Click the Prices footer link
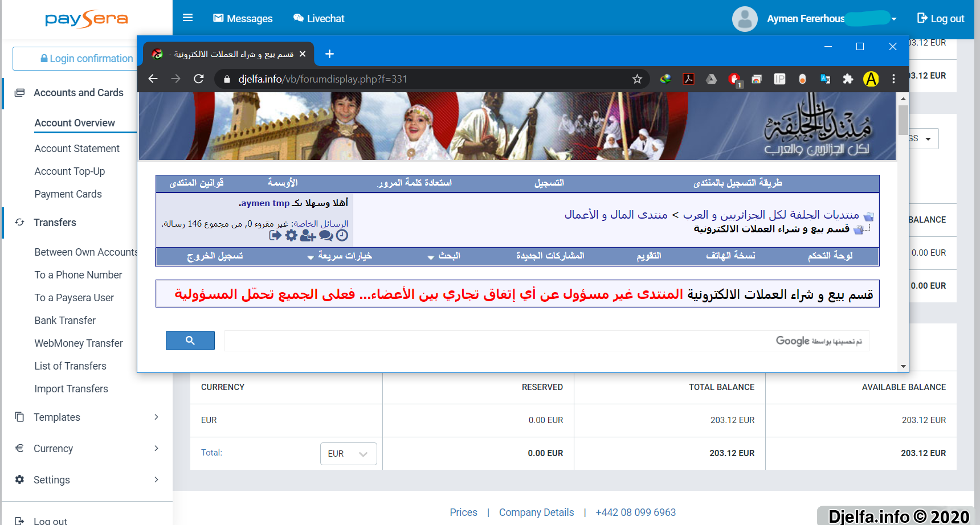The width and height of the screenshot is (980, 525). point(463,512)
